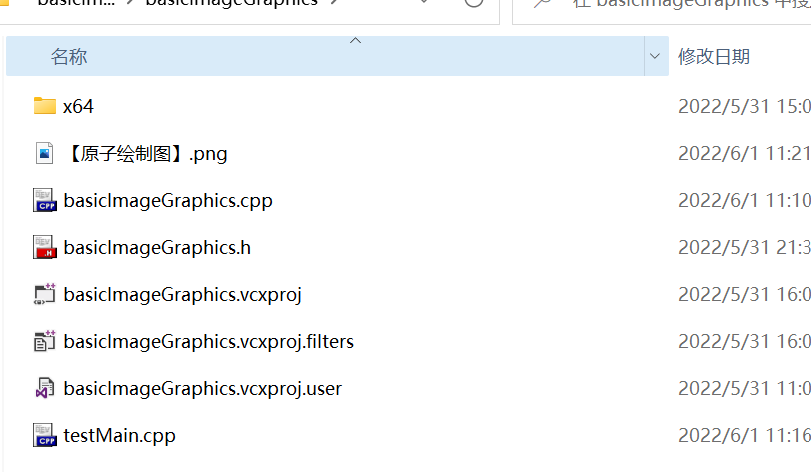Click the PNG image file icon
This screenshot has height=472, width=811.
(x=44, y=154)
